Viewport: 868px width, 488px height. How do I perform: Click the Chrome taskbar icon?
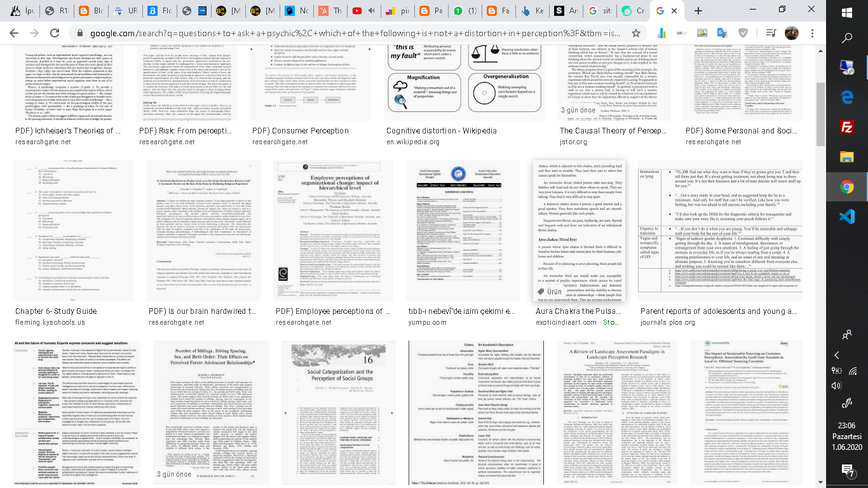coord(847,186)
